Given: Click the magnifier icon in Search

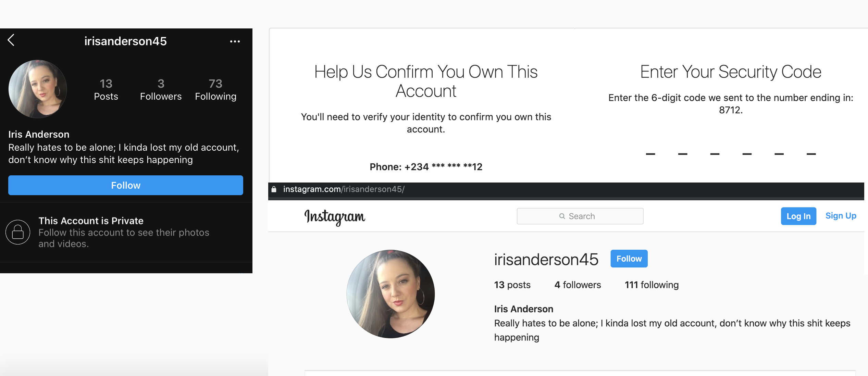Looking at the screenshot, I should [562, 216].
